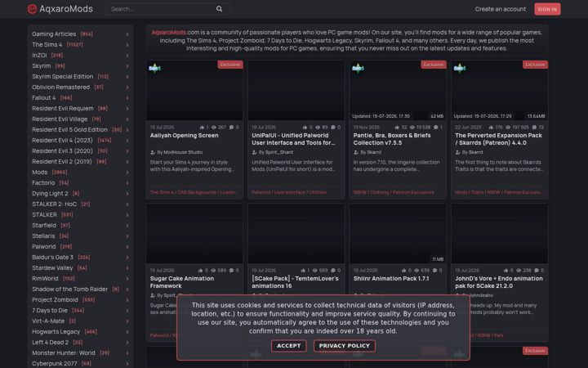Expand the Virt-A-Mate category chevron

(x=127, y=321)
